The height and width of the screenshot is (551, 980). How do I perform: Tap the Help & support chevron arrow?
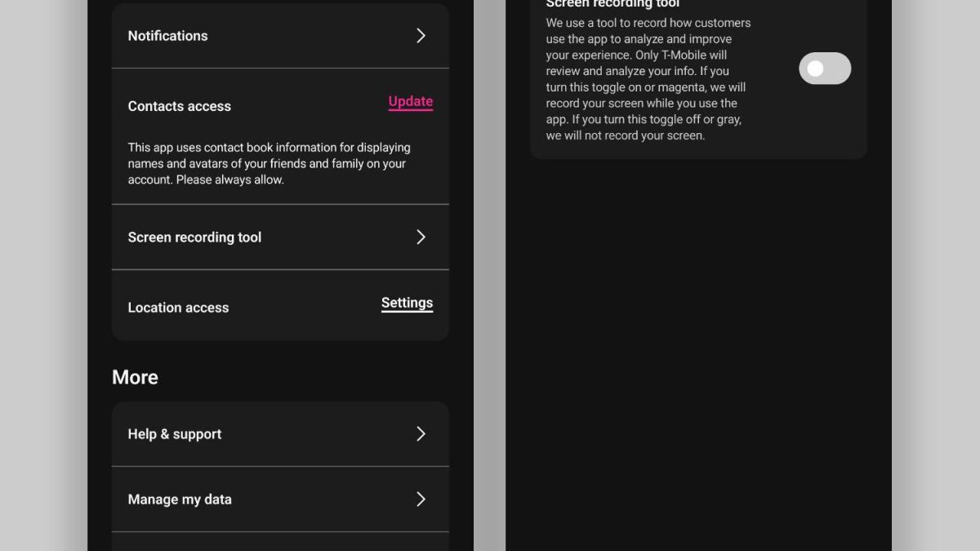tap(421, 434)
